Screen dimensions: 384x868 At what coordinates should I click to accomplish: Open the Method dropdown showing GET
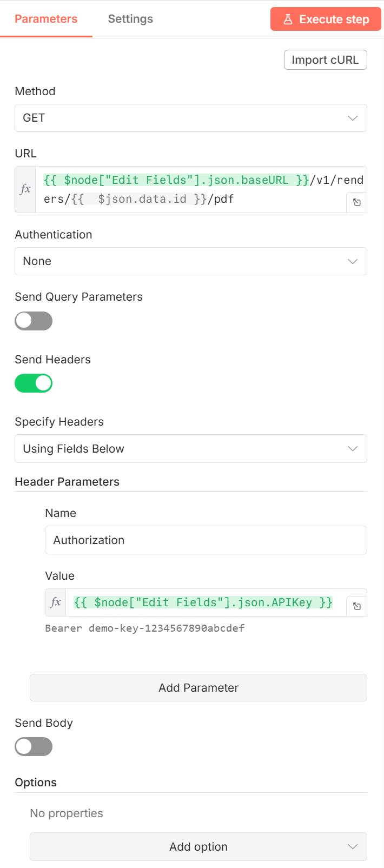click(x=190, y=117)
